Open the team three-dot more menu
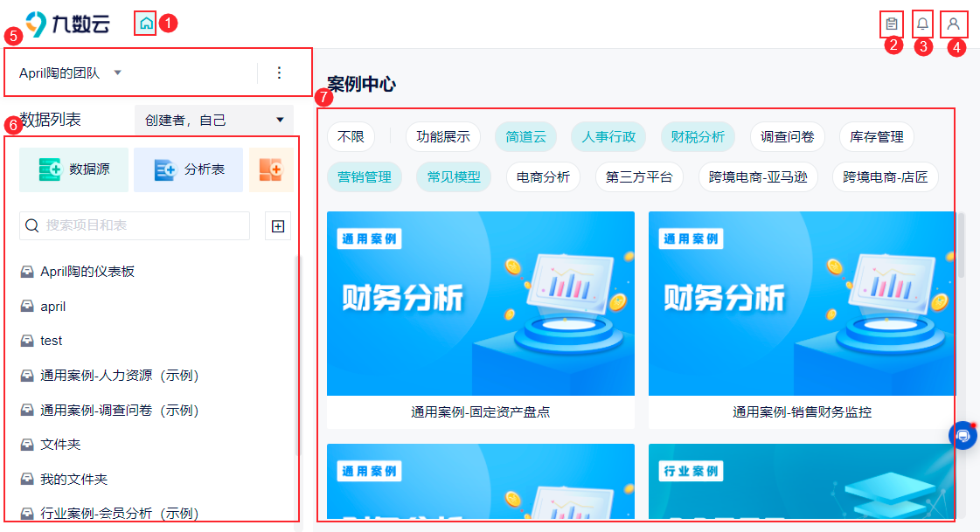 [280, 73]
